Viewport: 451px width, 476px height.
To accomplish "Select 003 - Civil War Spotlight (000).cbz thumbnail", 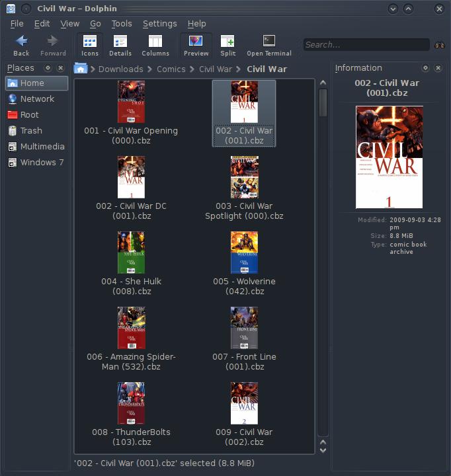I will coord(244,177).
